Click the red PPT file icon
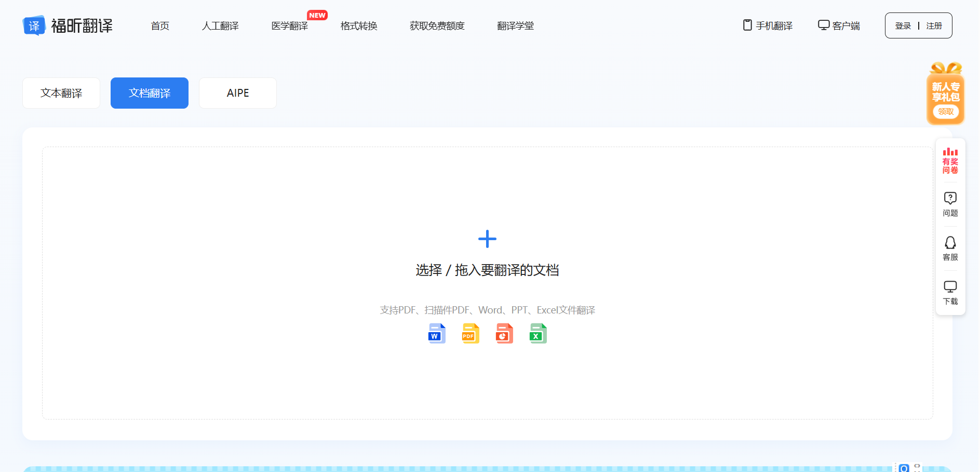 pos(504,334)
